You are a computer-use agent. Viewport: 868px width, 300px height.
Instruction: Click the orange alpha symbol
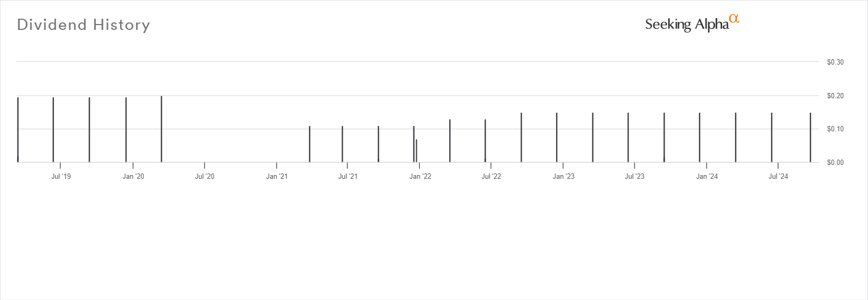tap(734, 19)
